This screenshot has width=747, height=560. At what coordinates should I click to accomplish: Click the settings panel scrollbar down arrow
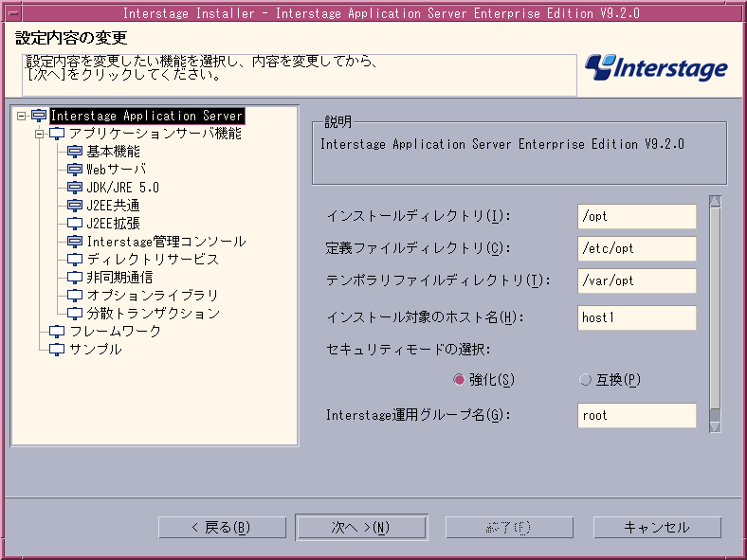715,426
